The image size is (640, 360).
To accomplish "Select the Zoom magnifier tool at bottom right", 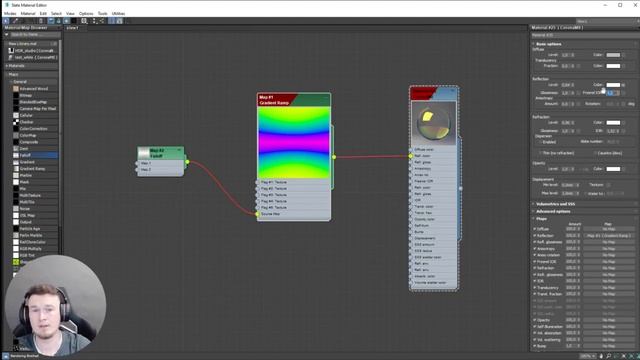I will (609, 356).
